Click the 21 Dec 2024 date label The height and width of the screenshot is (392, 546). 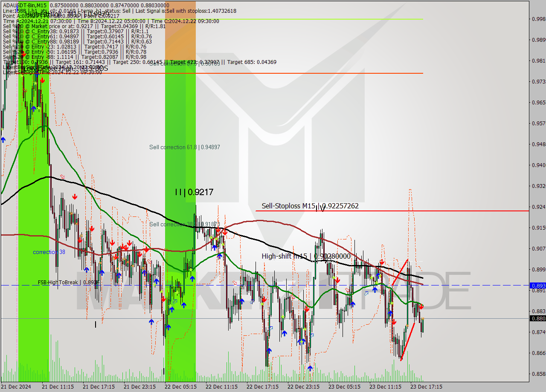pos(16,387)
